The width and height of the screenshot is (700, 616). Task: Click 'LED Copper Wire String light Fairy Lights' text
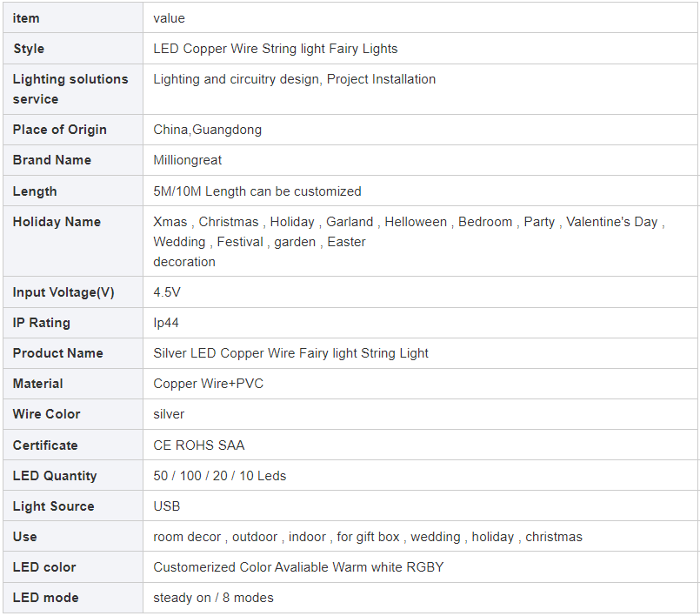tap(275, 49)
